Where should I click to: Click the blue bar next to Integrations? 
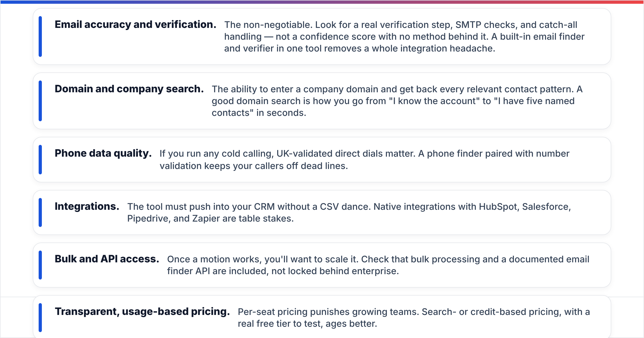click(40, 212)
